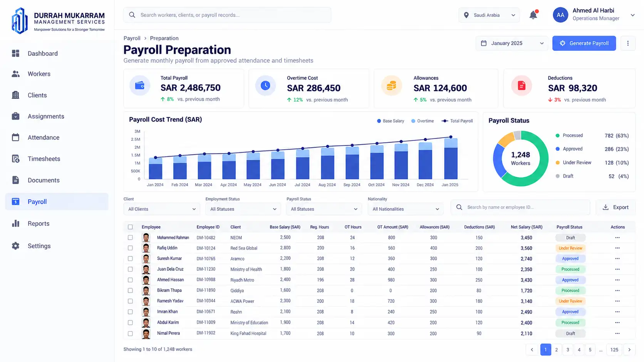Click the Settings gear icon
The image size is (644, 362).
[15, 246]
